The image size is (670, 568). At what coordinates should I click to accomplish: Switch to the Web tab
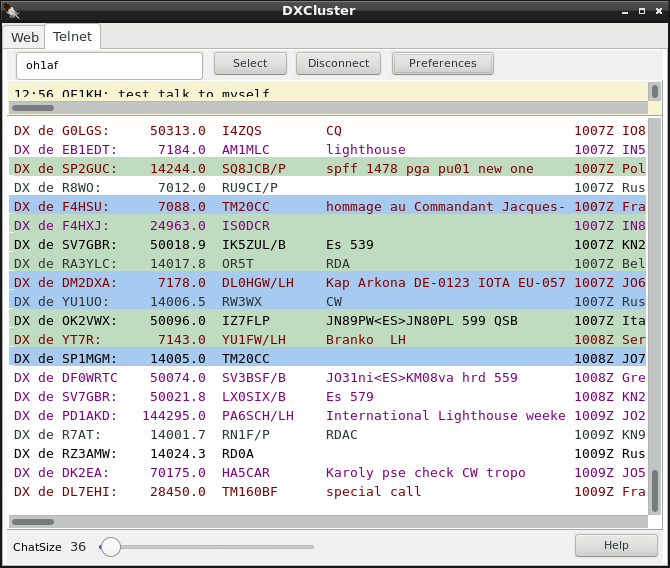[24, 37]
